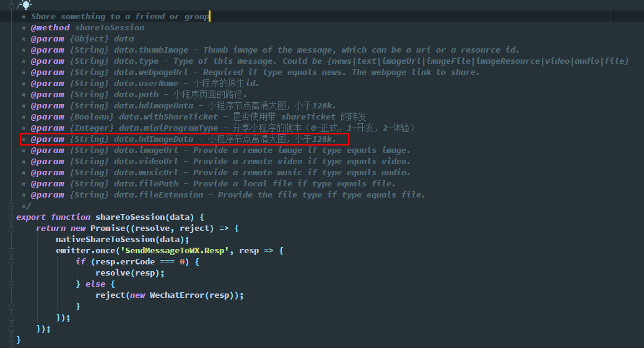Viewport: 644px width, 348px height.
Task: Toggle fold marker at comment start above Share line
Action: click(x=12, y=5)
